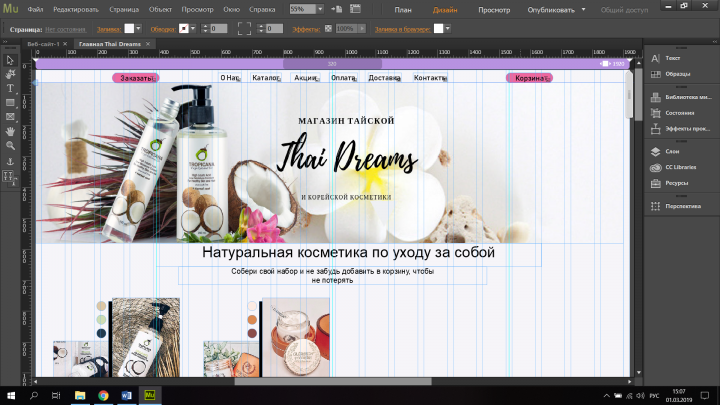Select the Crop tool

(10, 74)
